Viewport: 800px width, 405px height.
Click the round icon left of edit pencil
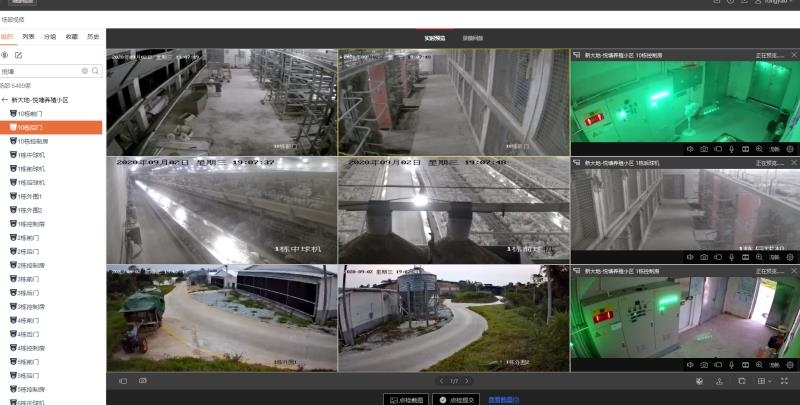coord(5,55)
